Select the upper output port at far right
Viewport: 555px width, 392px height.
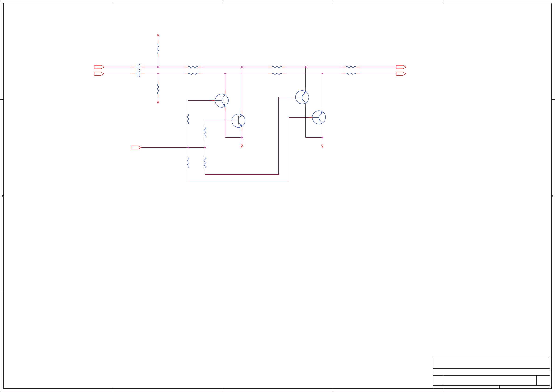pyautogui.click(x=401, y=67)
